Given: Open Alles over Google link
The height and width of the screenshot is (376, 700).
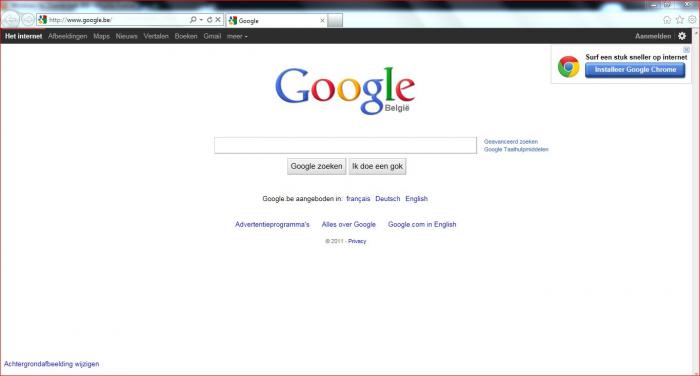Looking at the screenshot, I should pos(349,225).
